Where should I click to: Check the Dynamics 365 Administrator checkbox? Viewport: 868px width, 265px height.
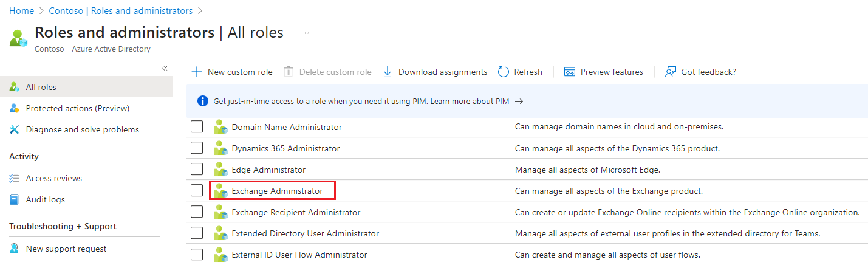[197, 148]
